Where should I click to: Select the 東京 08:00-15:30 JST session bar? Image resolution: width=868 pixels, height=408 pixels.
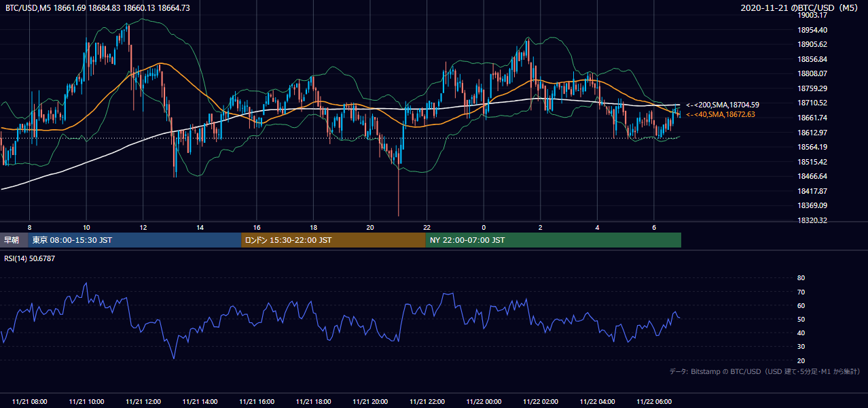pyautogui.click(x=135, y=240)
